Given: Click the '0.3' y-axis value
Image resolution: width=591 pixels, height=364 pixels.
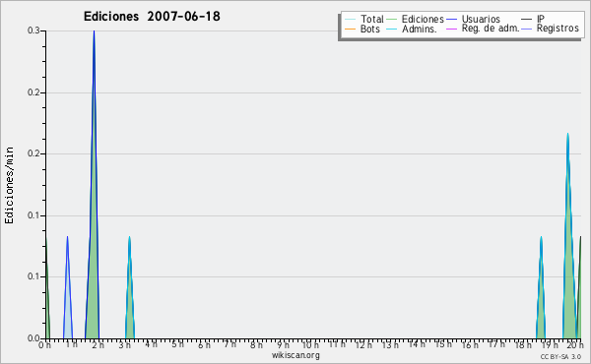Looking at the screenshot, I should pyautogui.click(x=33, y=30).
